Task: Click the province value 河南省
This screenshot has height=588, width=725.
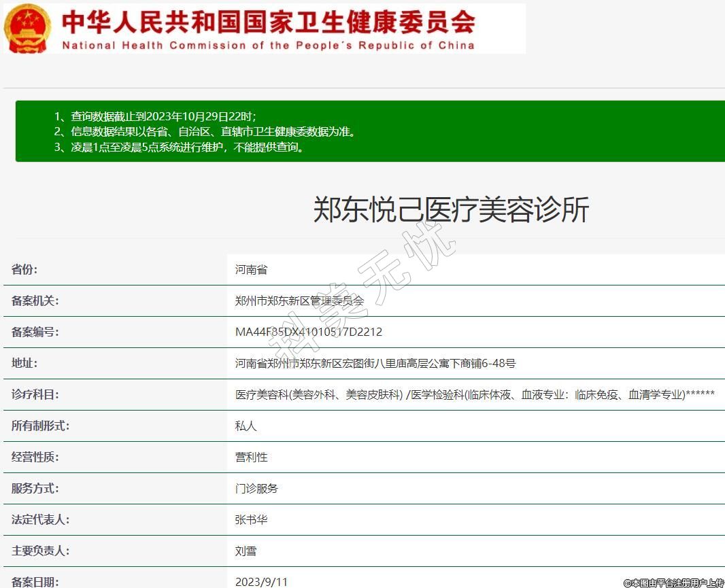Action: pos(251,270)
